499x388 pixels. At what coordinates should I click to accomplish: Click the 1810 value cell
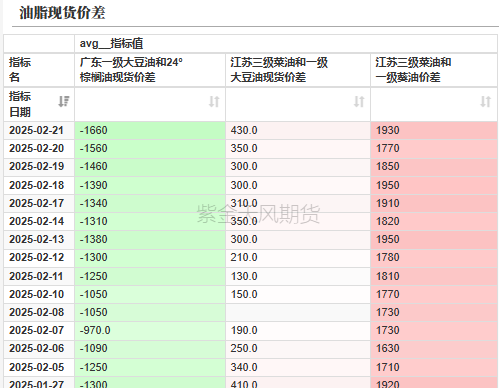[434, 276]
